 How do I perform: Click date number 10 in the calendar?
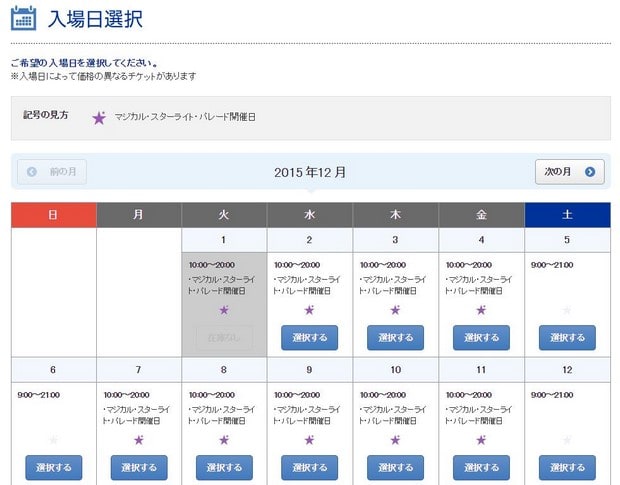click(x=395, y=370)
